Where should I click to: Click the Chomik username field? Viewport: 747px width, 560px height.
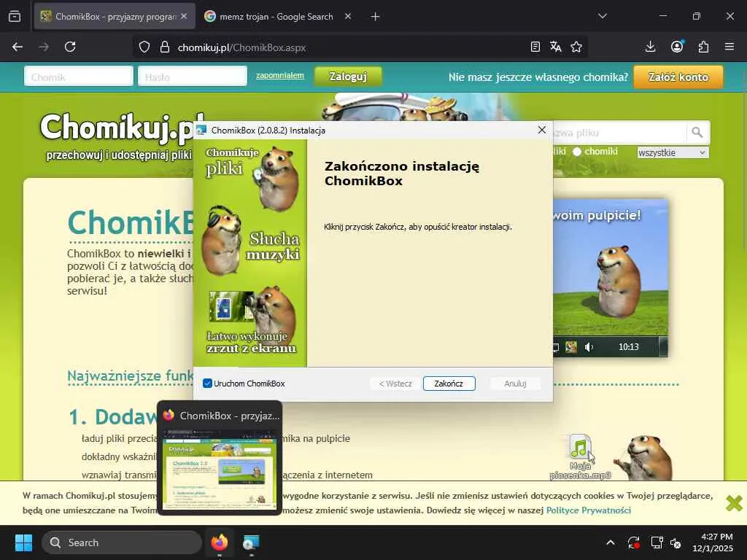79,76
